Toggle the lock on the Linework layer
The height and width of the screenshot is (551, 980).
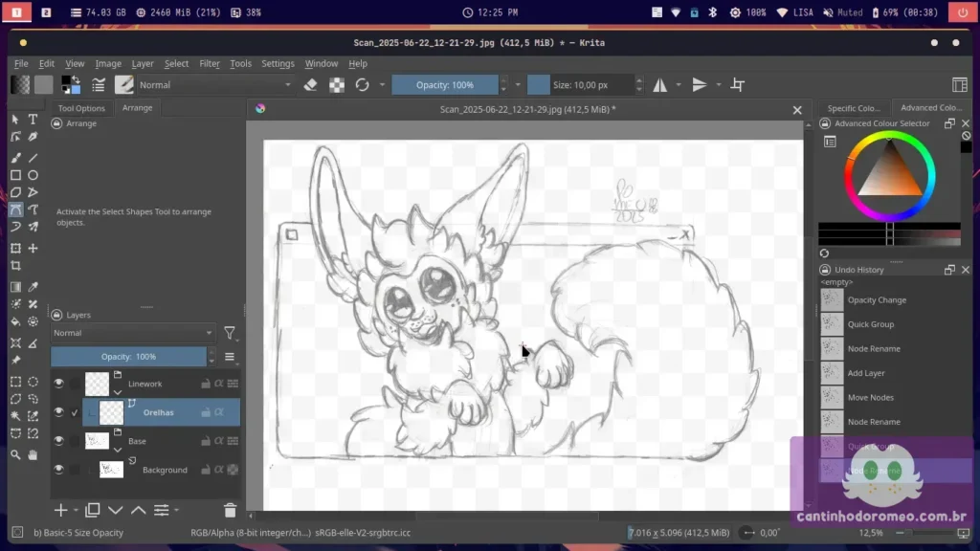click(x=206, y=384)
